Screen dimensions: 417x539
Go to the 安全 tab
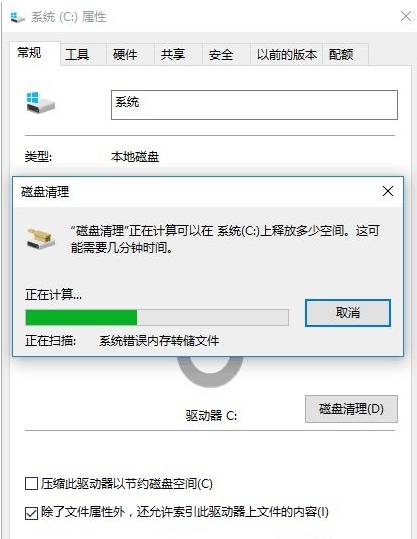pos(221,54)
